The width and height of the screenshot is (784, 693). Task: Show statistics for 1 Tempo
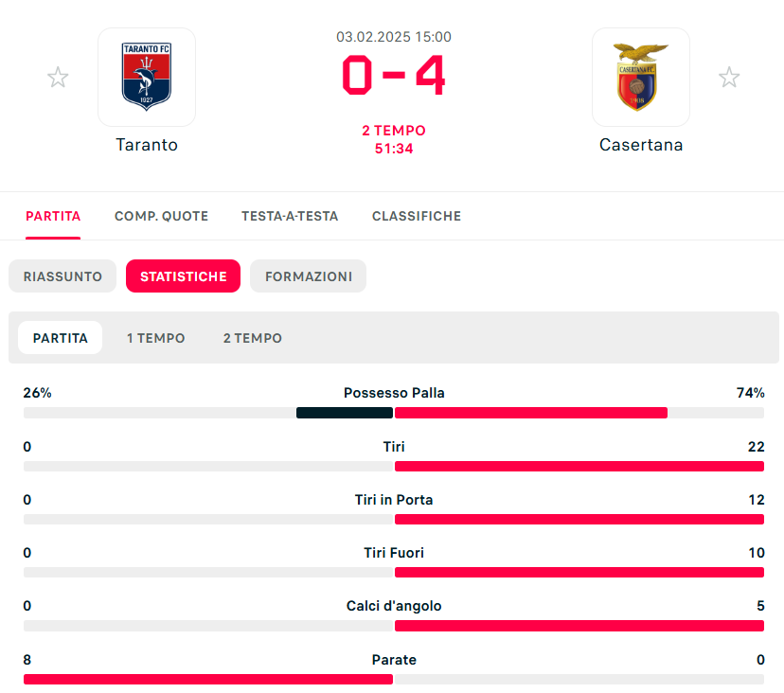pos(155,338)
